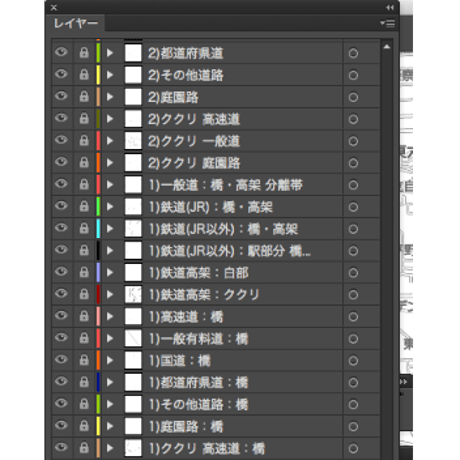Hide the 1)都道府県道：橋 layer
This screenshot has height=460, width=460.
(61, 381)
